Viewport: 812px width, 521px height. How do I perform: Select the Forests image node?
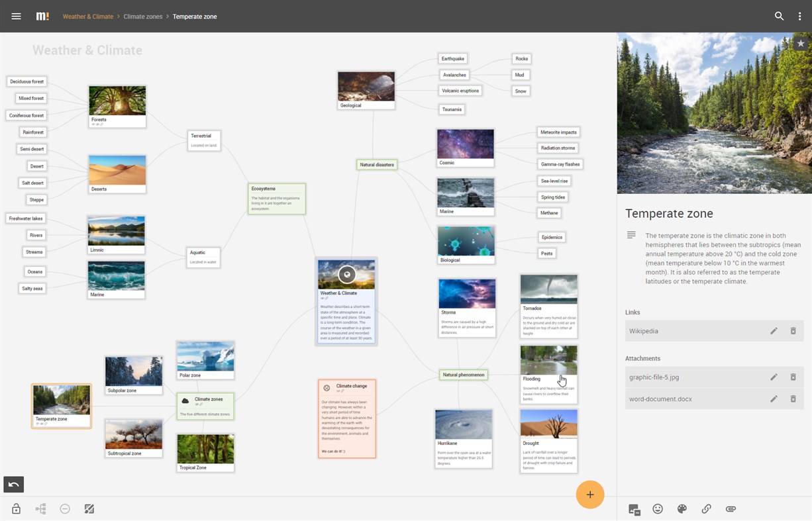(x=117, y=107)
